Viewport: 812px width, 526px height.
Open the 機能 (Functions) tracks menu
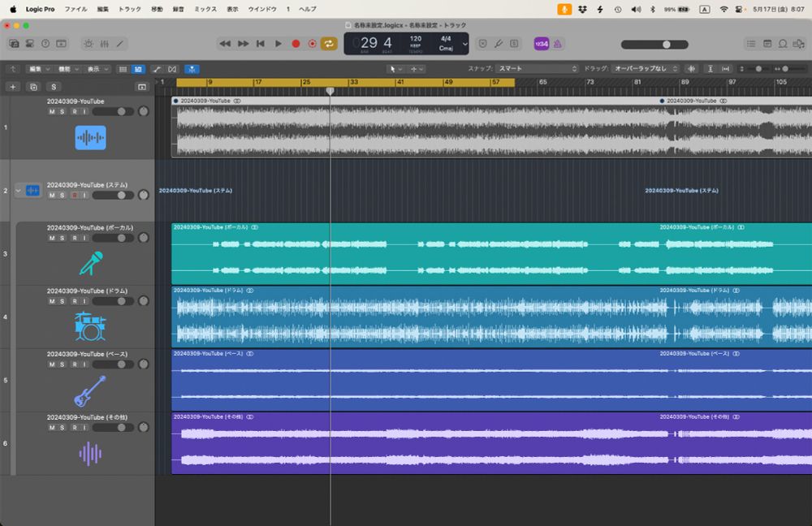[68, 69]
